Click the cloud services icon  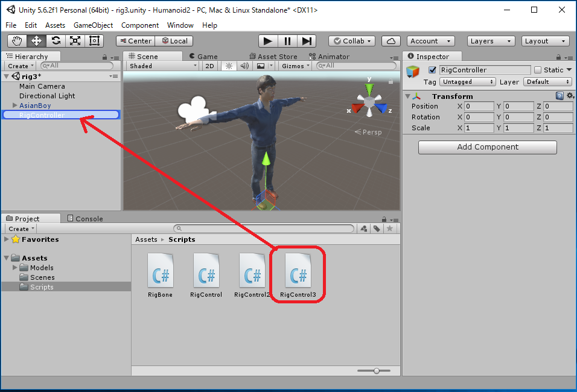coord(391,41)
